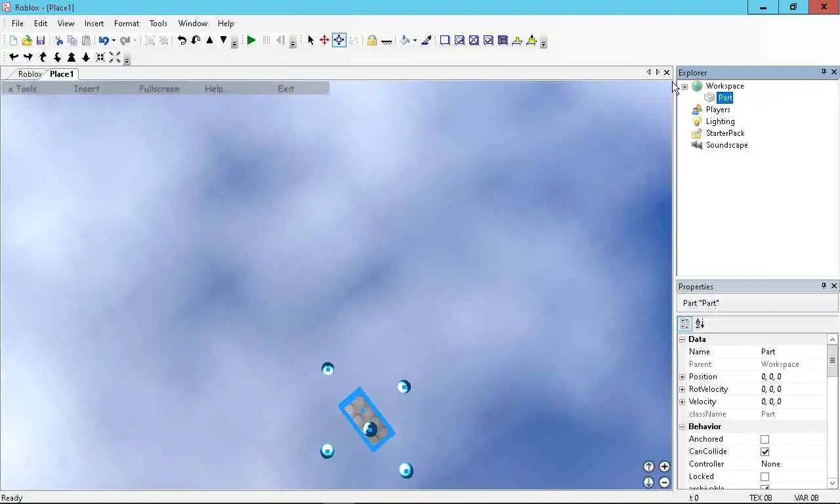Open the File menu
This screenshot has width=840, height=504.
click(18, 23)
